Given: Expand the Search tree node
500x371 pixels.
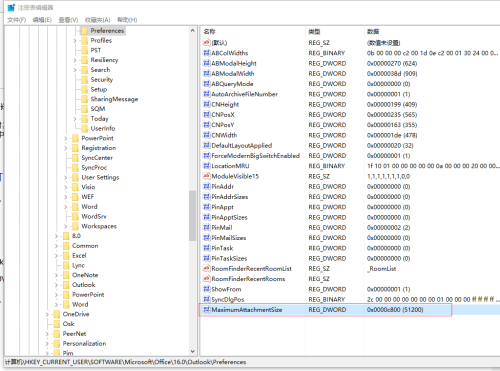Looking at the screenshot, I should [75, 70].
